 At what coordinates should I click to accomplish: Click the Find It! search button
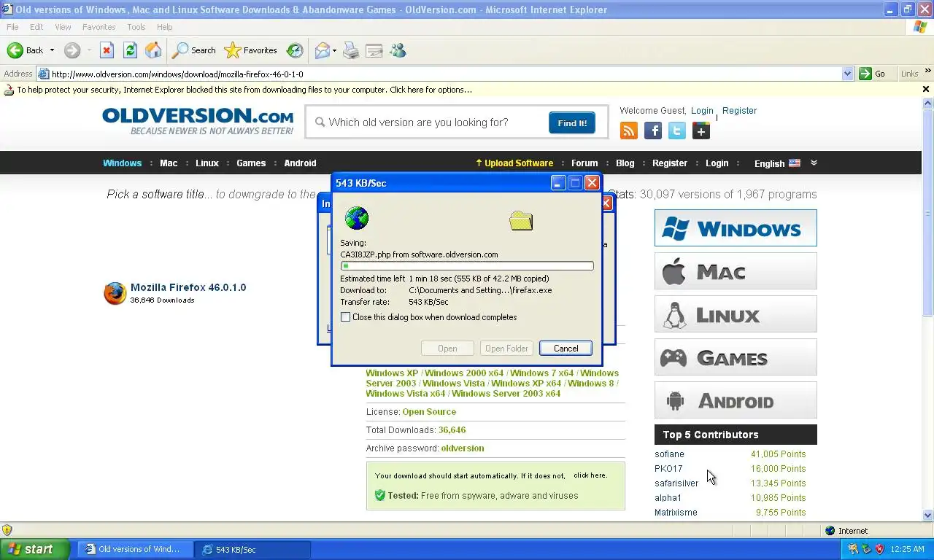point(572,123)
